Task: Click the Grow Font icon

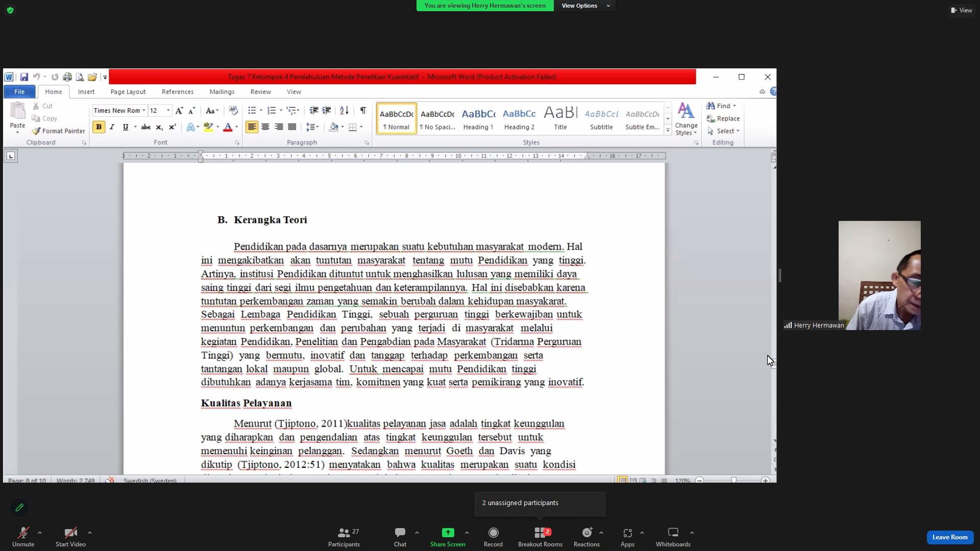Action: 179,111
